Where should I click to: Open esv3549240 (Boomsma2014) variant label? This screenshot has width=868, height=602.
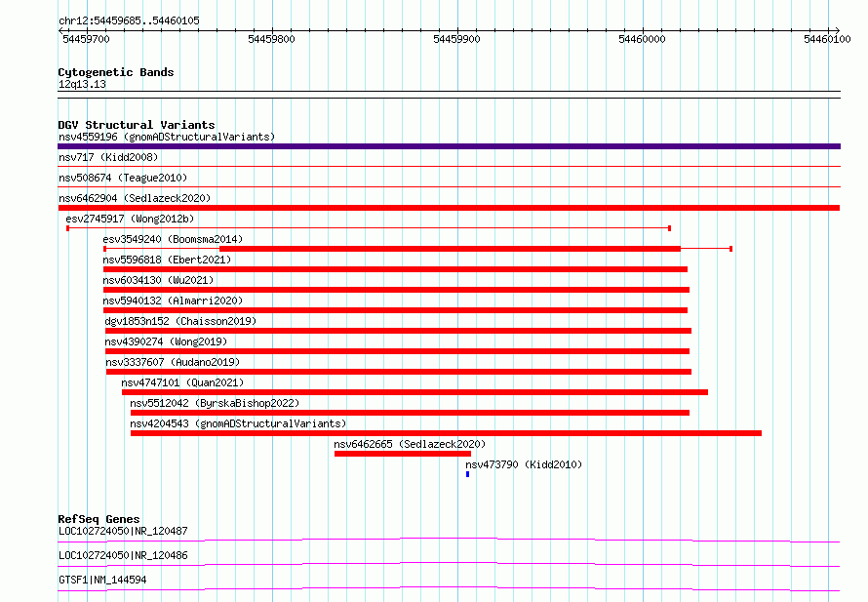coord(173,239)
